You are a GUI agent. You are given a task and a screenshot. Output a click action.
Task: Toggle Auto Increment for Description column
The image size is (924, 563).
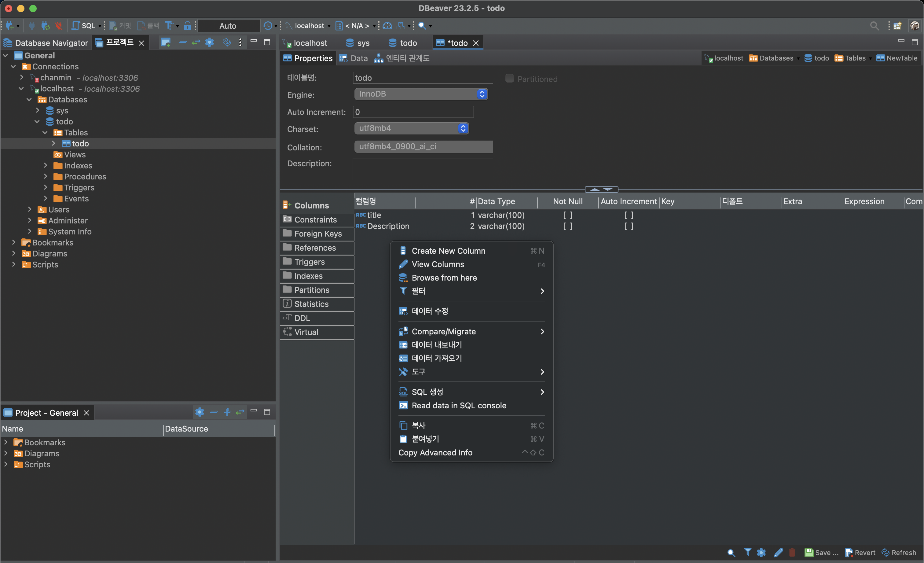point(629,226)
